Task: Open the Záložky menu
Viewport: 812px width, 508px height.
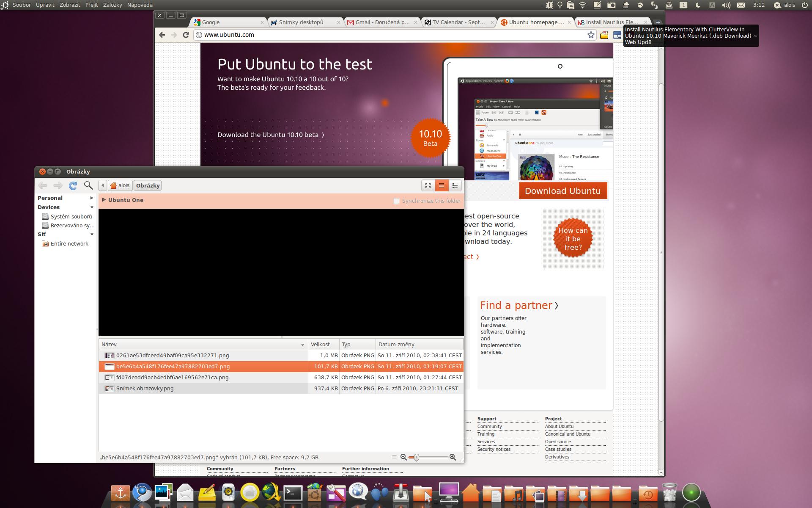Action: (x=112, y=5)
